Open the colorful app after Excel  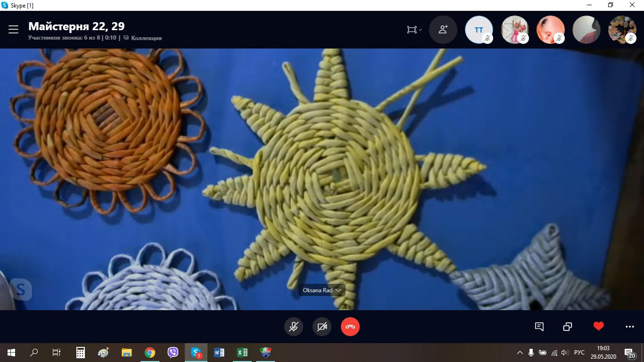point(265,353)
